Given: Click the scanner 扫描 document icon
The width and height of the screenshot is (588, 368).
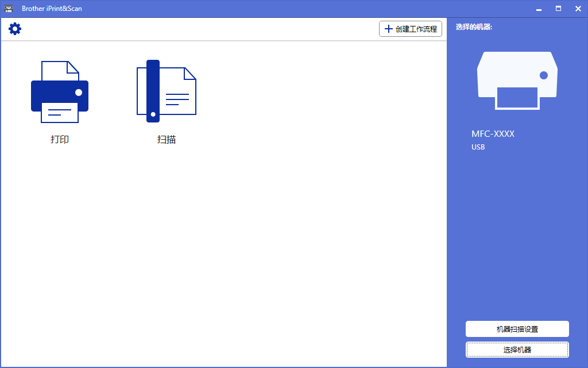Looking at the screenshot, I should [166, 91].
